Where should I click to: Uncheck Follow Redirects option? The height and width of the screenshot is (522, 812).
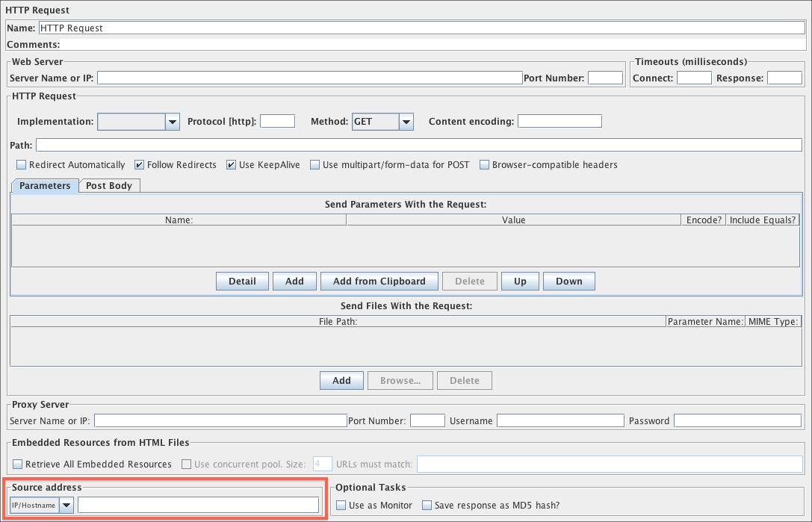139,165
